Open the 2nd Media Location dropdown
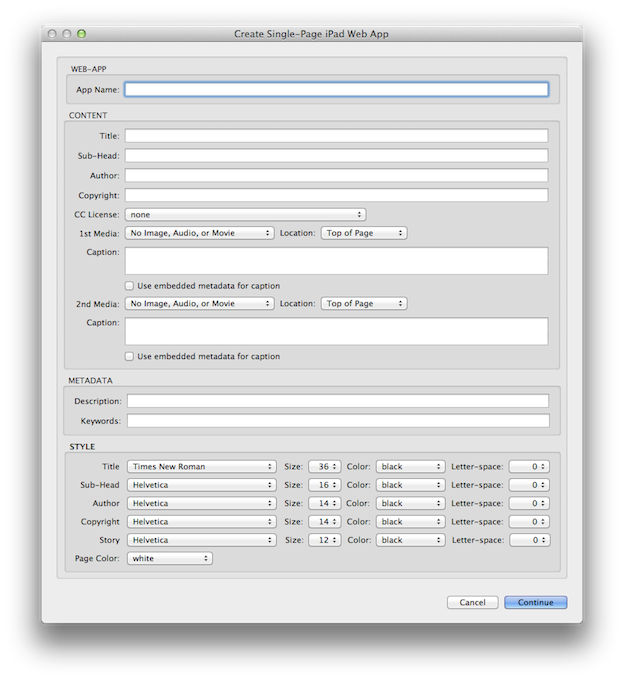The image size is (624, 681). pos(364,304)
